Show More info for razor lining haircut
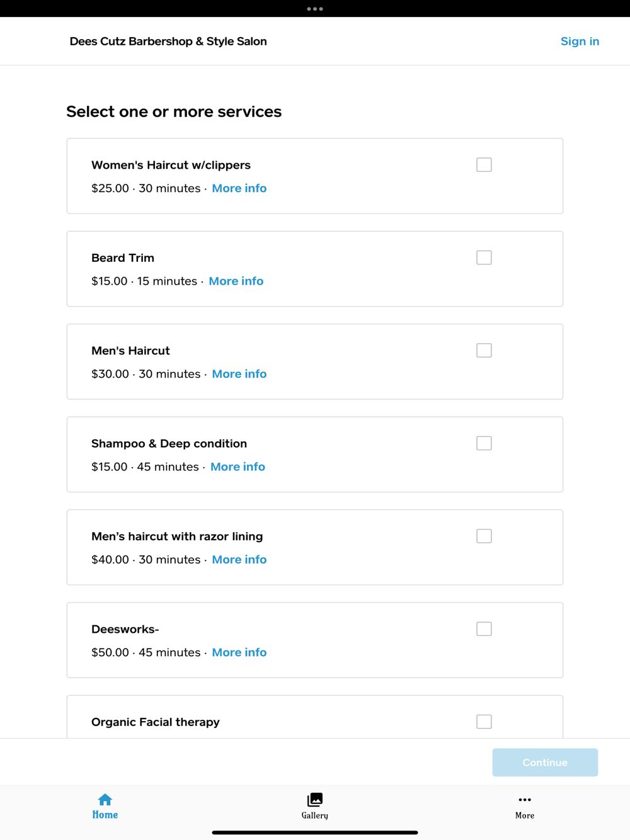The image size is (630, 840). tap(239, 560)
